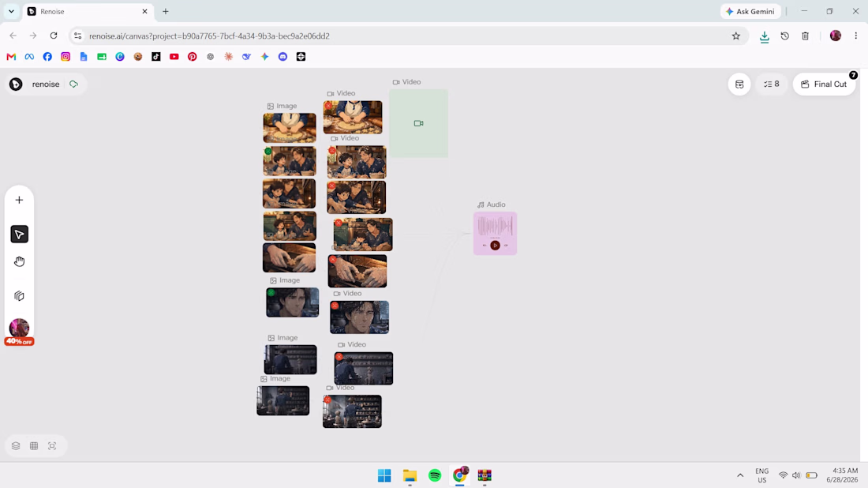Switch to the Renoise browser tab
The image size is (868, 488).
point(88,11)
